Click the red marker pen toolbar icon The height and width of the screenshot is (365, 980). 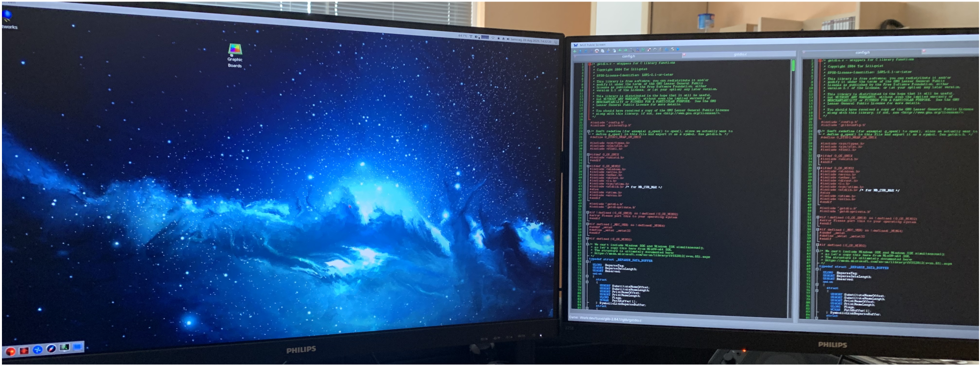pyautogui.click(x=649, y=49)
